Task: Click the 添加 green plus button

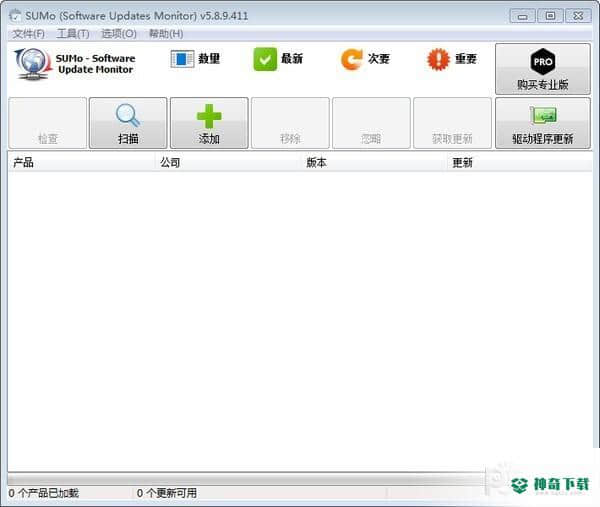Action: click(209, 123)
